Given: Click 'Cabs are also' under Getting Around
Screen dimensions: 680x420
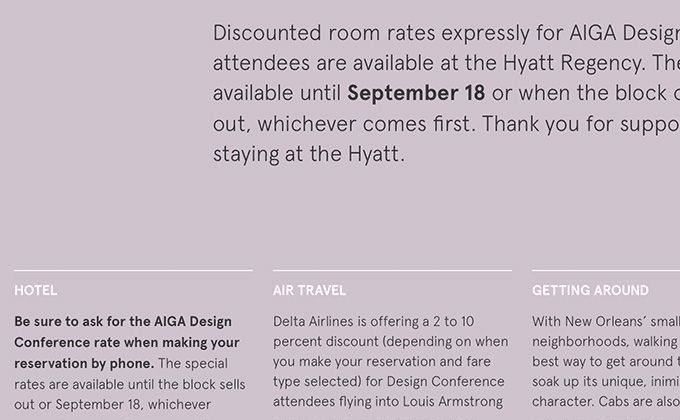Looking at the screenshot, I should coord(640,402).
